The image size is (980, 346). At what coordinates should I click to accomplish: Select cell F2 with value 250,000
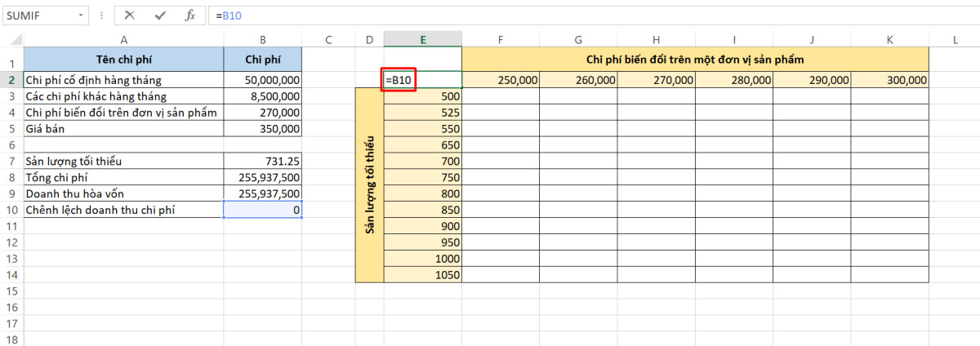point(501,80)
